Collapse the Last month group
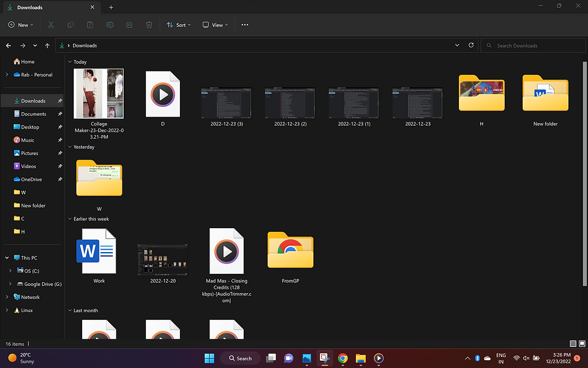This screenshot has width=588, height=368. pyautogui.click(x=70, y=310)
